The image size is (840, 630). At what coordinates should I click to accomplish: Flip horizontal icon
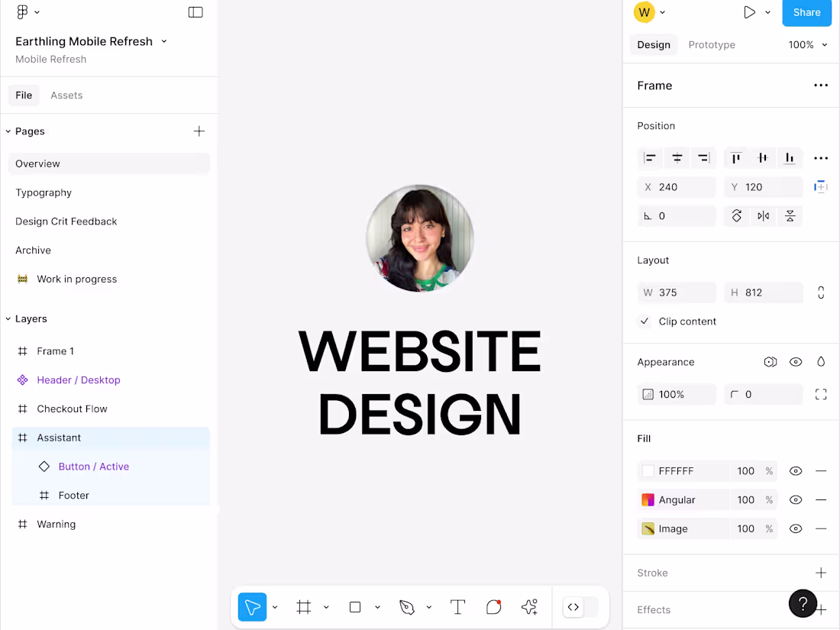[764, 216]
